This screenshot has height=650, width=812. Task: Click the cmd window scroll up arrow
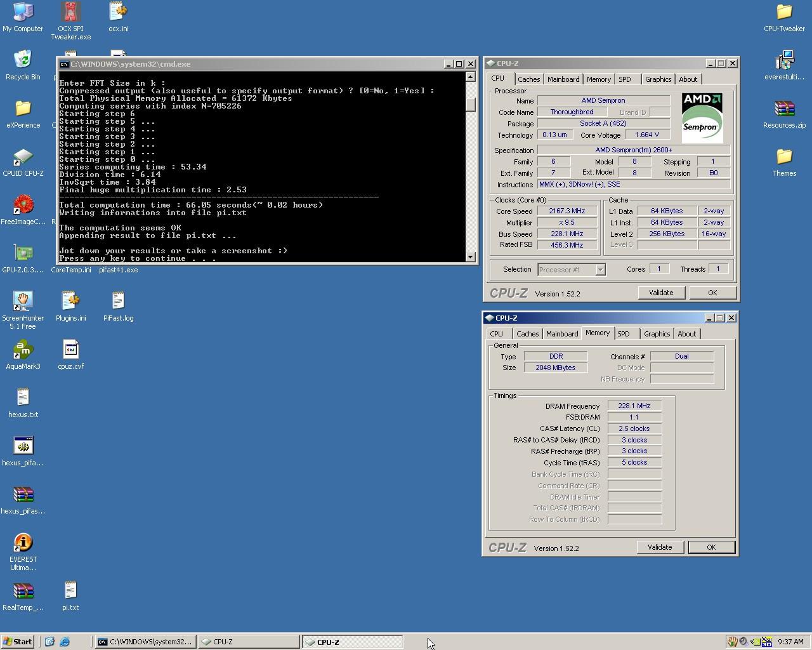[470, 77]
